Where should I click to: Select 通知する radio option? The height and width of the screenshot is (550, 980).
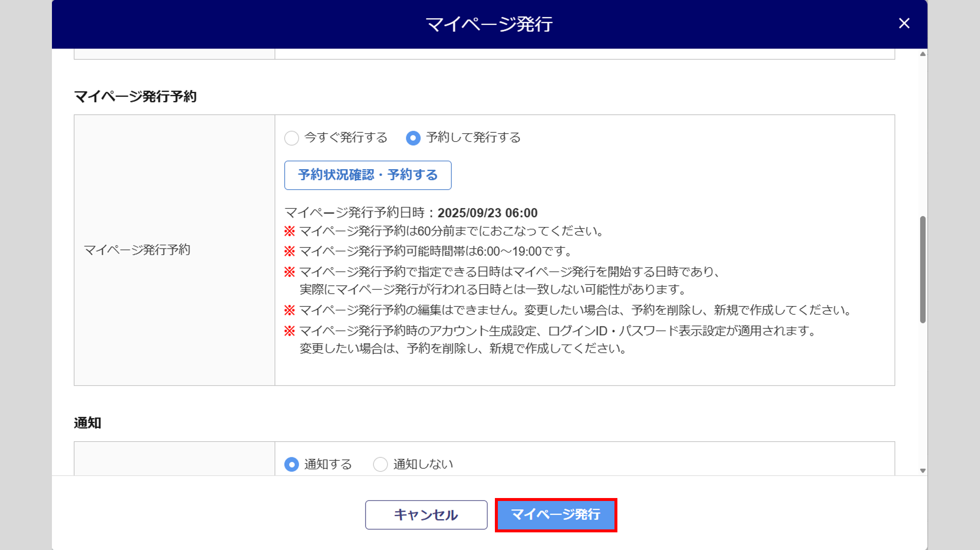point(292,464)
